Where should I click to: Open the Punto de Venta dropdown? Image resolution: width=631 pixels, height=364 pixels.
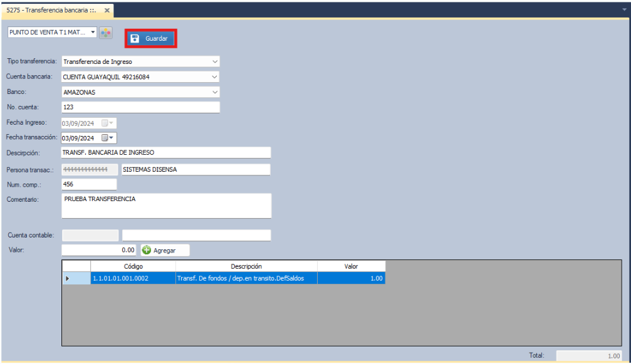coord(93,32)
